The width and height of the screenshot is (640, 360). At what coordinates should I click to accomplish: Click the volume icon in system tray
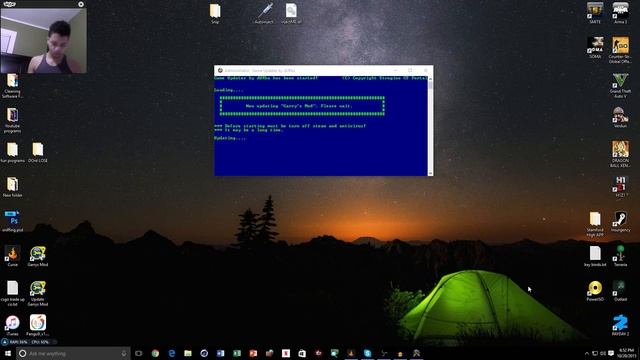click(x=603, y=353)
